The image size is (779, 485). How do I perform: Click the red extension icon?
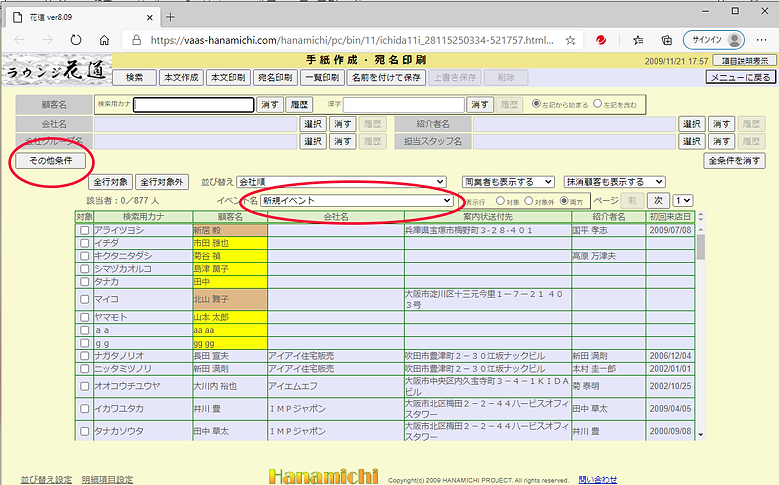pos(601,40)
